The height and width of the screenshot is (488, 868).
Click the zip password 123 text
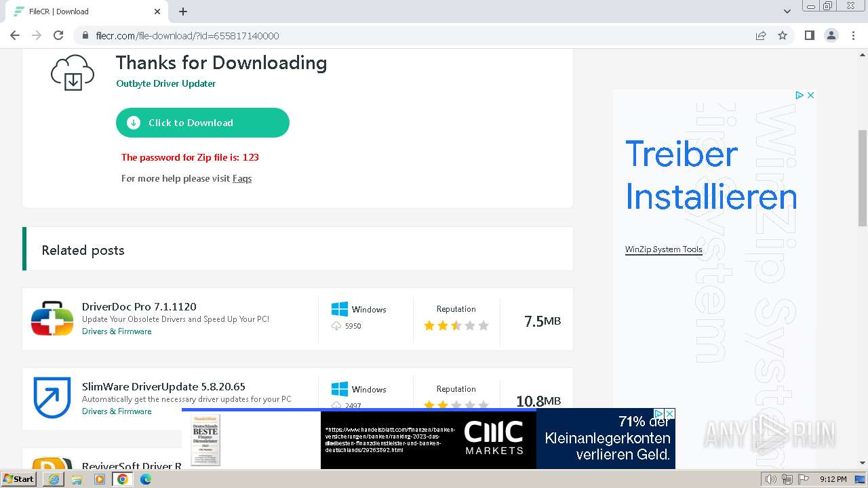click(190, 157)
